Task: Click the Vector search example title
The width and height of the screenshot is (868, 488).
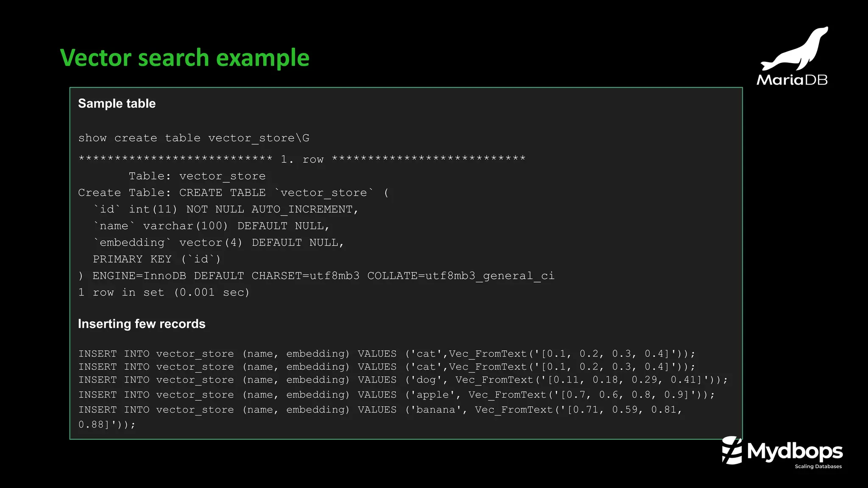Action: click(x=185, y=58)
